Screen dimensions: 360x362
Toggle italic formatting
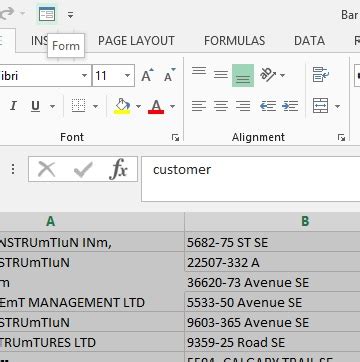point(13,106)
